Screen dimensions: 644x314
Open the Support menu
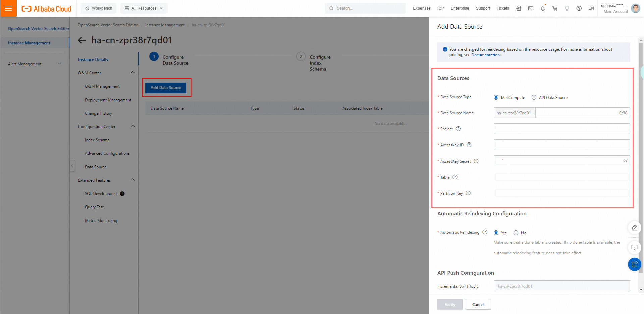(x=483, y=8)
